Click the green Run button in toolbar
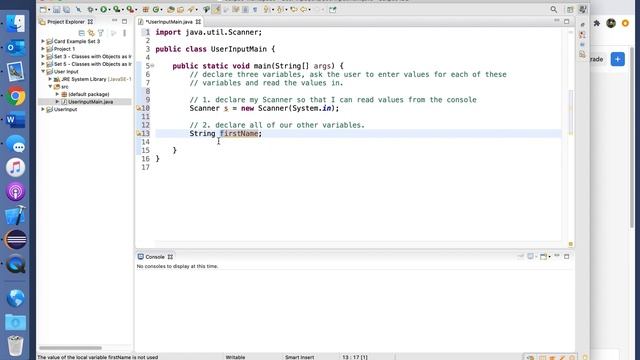The height and width of the screenshot is (360, 640). pos(104,9)
